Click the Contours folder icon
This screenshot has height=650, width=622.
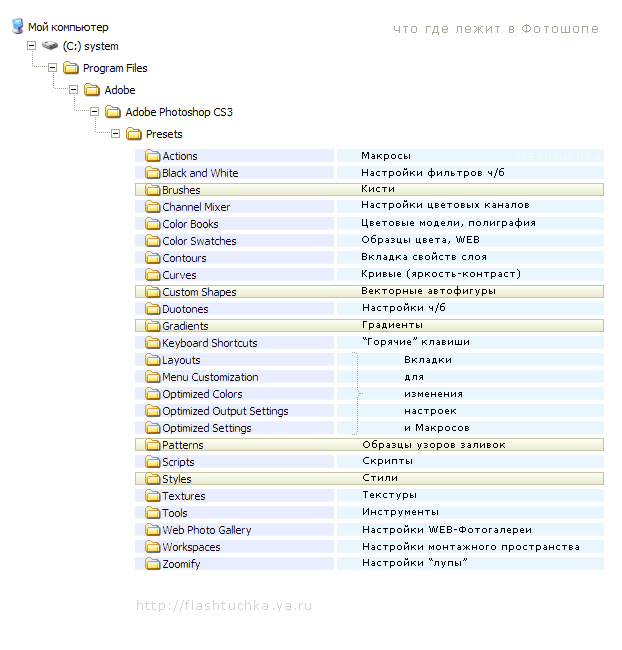(x=153, y=258)
